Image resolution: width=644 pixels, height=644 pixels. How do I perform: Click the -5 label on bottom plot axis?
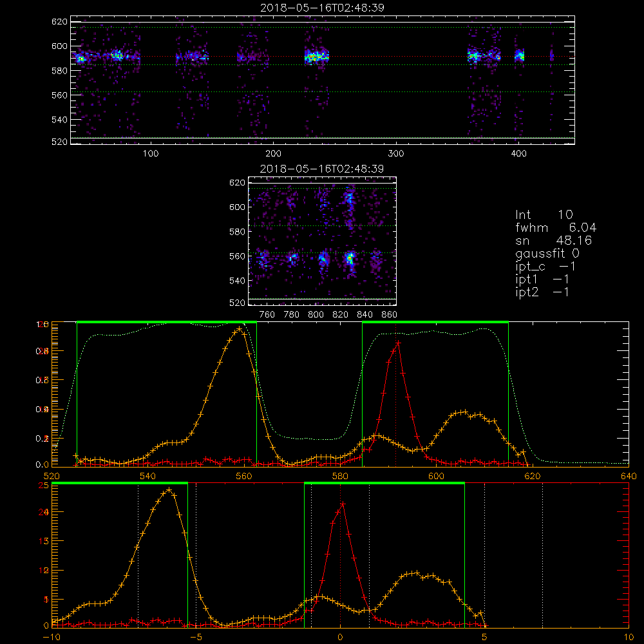point(196,637)
